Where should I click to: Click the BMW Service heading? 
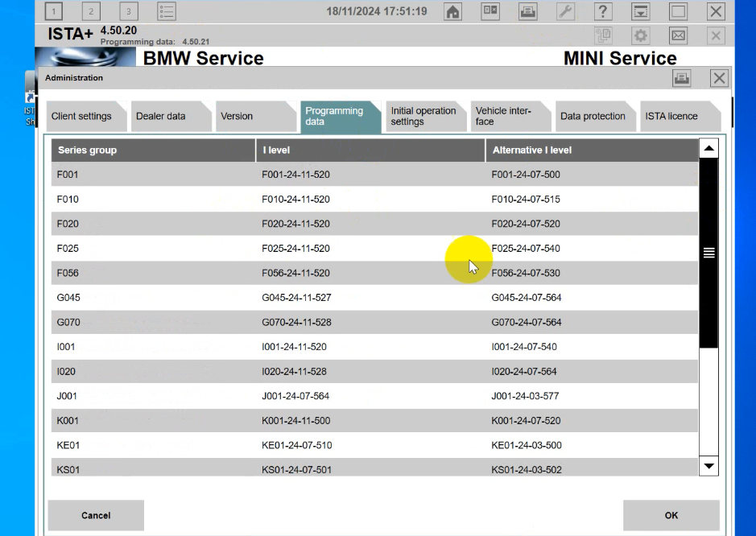click(x=204, y=58)
